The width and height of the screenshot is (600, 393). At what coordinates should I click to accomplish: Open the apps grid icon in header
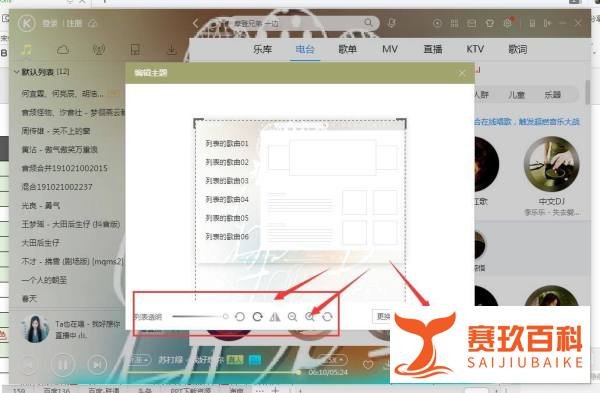pos(454,23)
